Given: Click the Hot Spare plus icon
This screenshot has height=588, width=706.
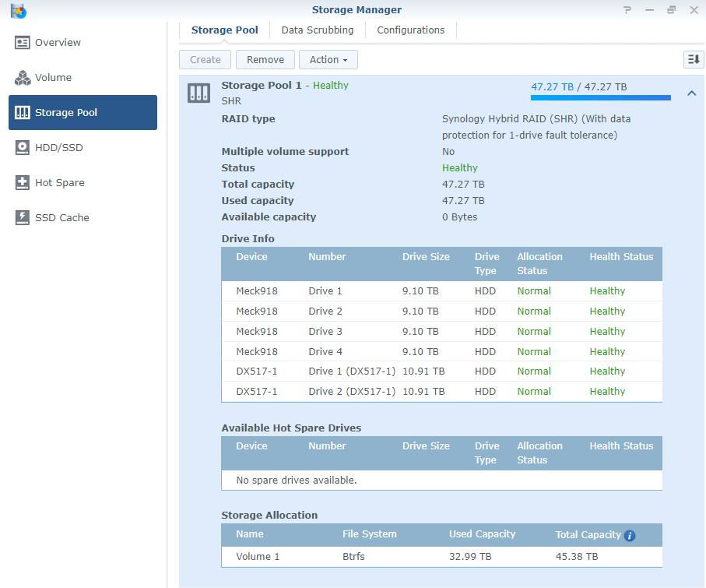Looking at the screenshot, I should coord(22,182).
